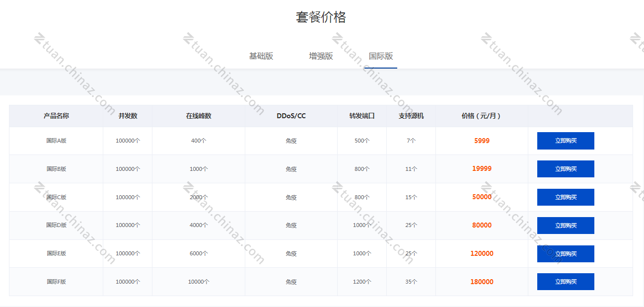Click the 产品名称 column header
This screenshot has width=644, height=307.
click(x=56, y=116)
